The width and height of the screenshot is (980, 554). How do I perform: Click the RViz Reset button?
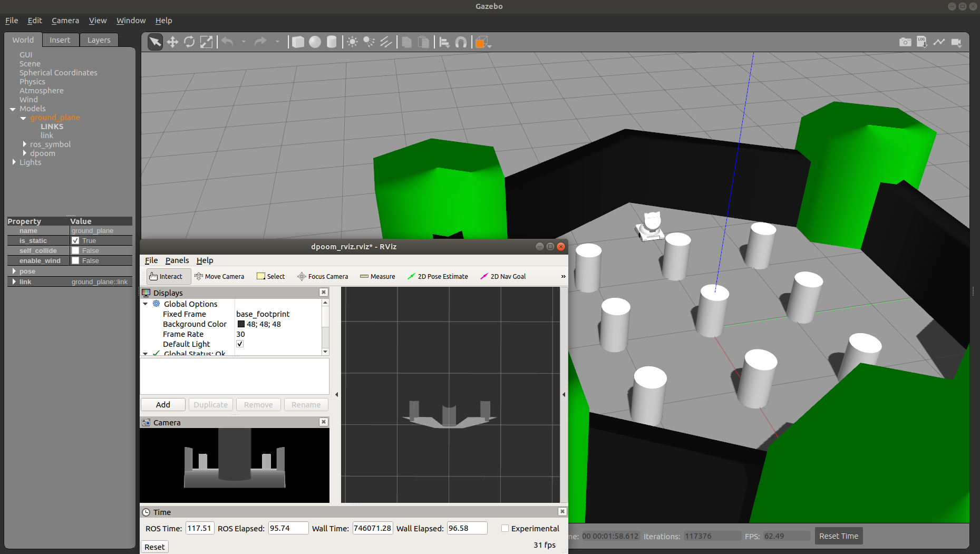[x=154, y=547]
